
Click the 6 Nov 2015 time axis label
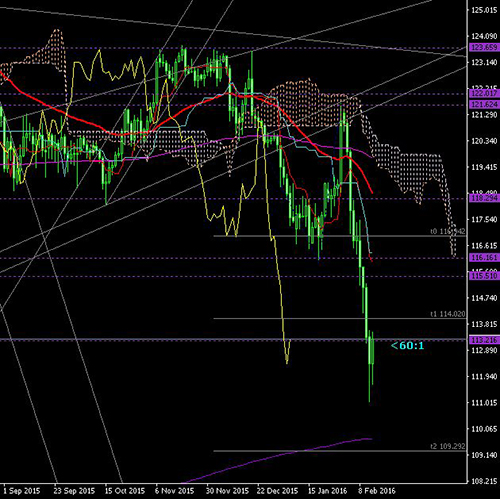[x=174, y=491]
